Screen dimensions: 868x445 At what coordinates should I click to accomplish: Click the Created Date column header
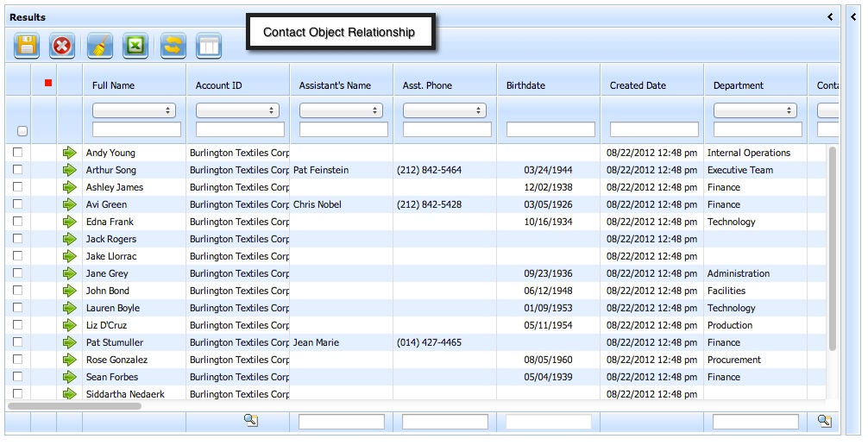pyautogui.click(x=638, y=85)
